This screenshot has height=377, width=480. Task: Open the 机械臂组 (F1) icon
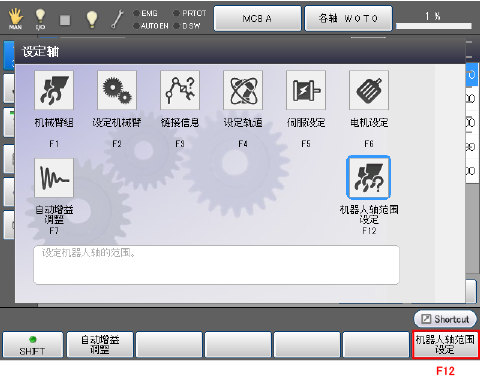[54, 90]
